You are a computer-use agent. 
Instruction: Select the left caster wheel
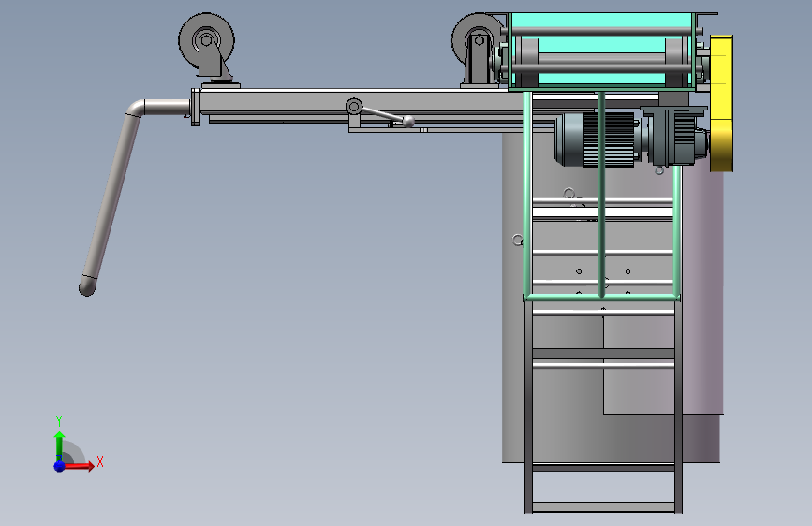pyautogui.click(x=206, y=40)
